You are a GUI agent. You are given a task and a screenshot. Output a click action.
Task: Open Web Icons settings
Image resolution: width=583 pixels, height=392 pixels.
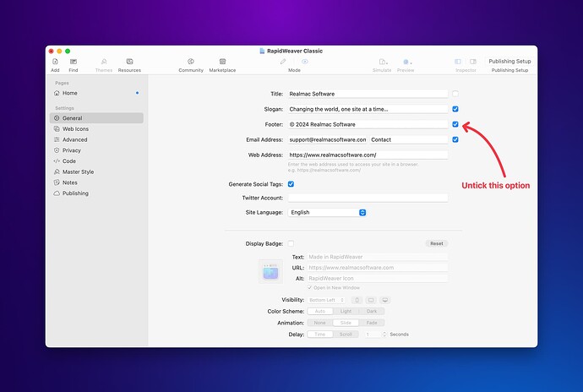click(x=96, y=128)
